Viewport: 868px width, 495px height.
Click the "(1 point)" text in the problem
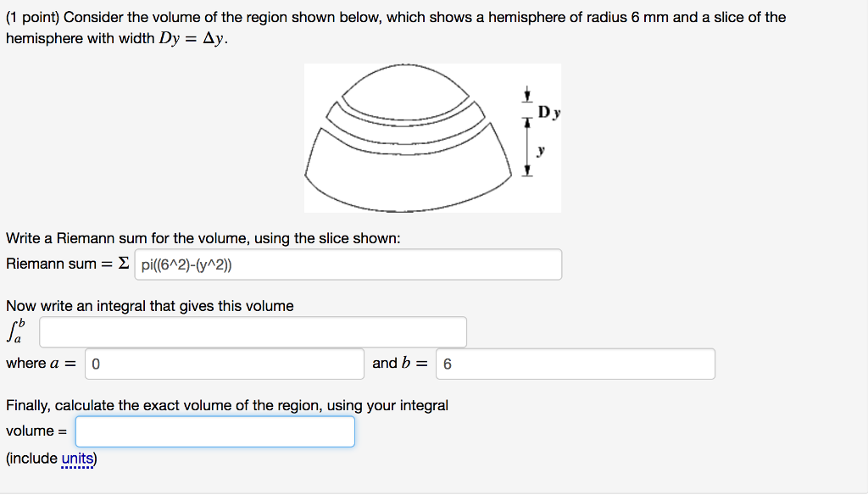click(x=32, y=17)
